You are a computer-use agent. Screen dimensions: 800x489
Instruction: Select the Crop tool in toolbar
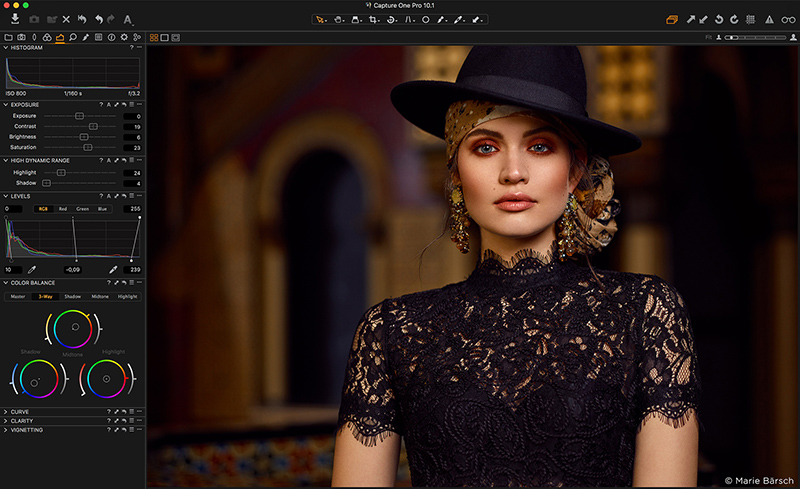tap(373, 19)
